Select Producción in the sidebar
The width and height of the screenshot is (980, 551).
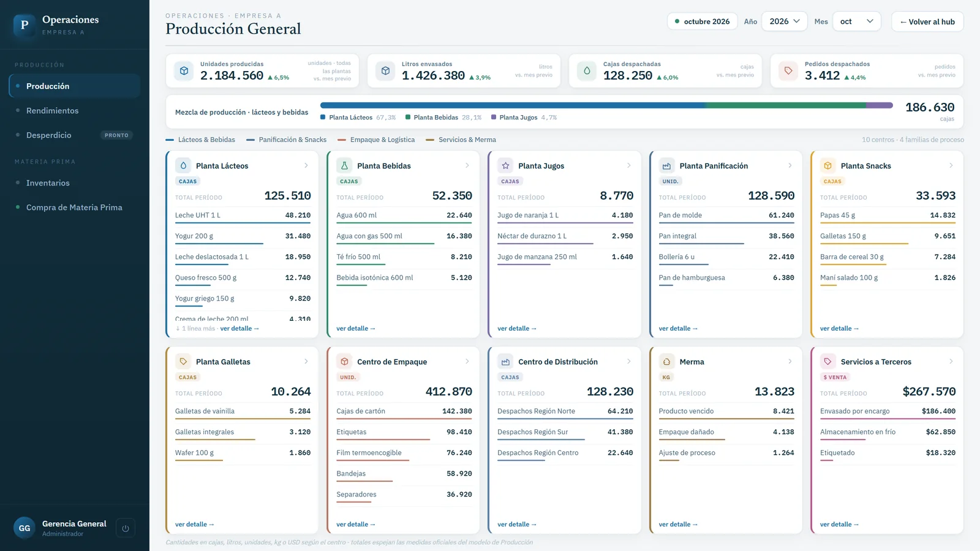[75, 86]
